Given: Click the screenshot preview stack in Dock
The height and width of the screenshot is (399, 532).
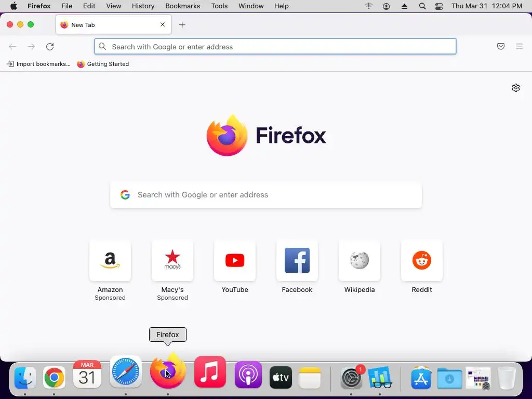Looking at the screenshot, I should [478, 378].
